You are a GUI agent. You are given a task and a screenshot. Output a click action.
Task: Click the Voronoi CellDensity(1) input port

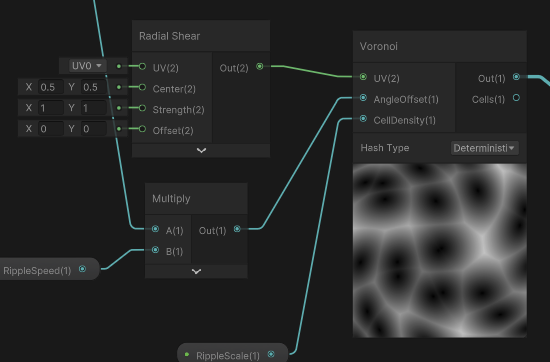click(x=363, y=119)
